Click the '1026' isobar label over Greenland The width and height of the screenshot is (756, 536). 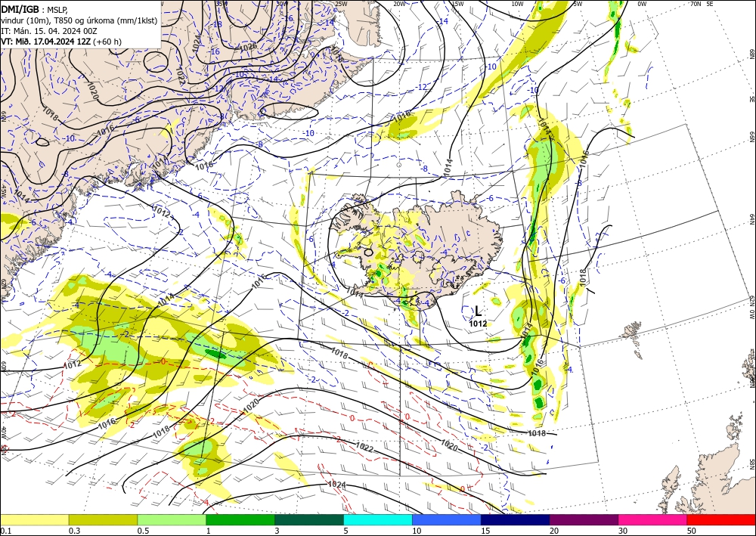click(248, 47)
